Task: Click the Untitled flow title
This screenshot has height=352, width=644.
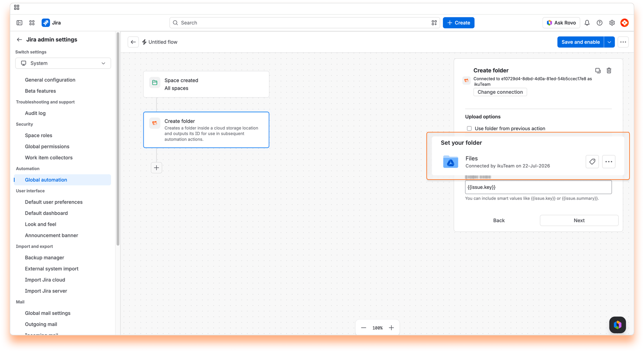Action: 163,42
